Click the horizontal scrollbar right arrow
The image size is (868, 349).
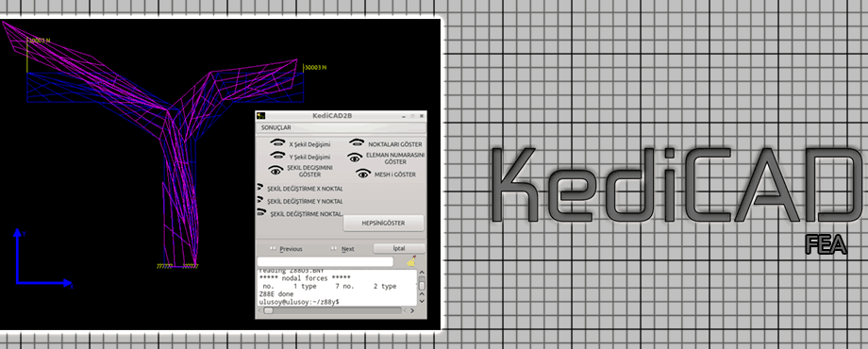point(413,311)
